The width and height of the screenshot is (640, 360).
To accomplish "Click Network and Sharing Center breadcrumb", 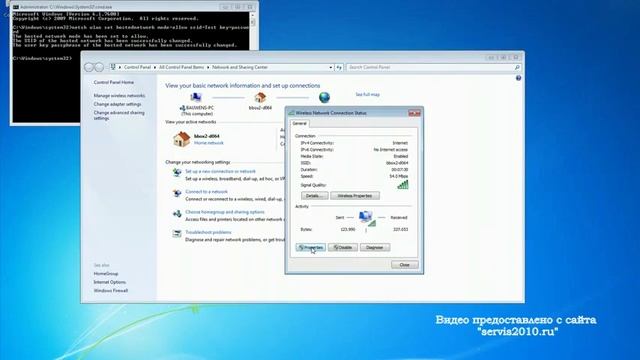I will click(x=240, y=67).
